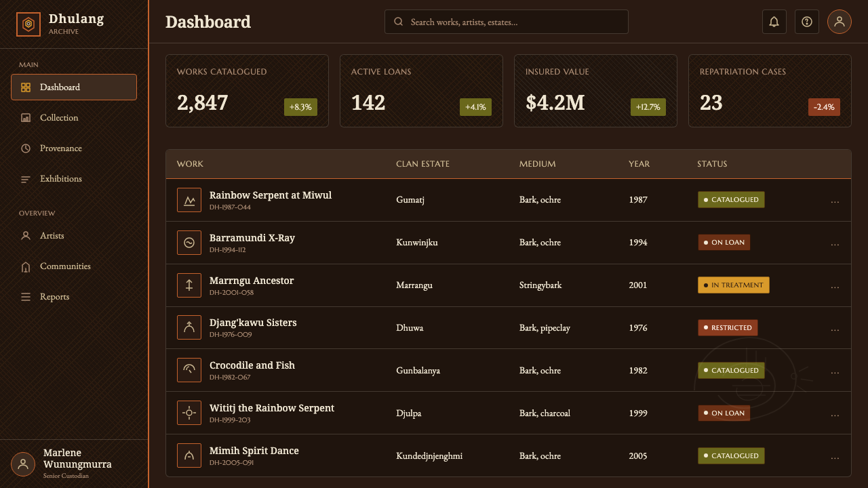Click Marlene Wunungmurra's avatar in sidebar footer
Image resolution: width=868 pixels, height=488 pixels.
[23, 464]
